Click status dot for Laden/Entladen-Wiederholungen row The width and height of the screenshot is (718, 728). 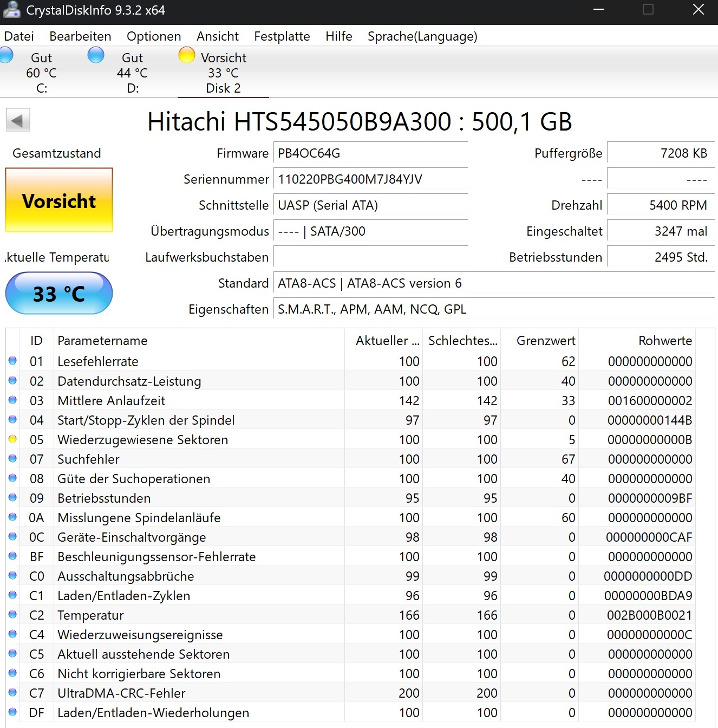(12, 712)
